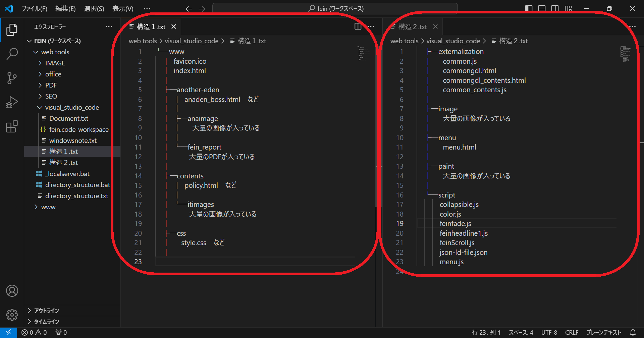Image resolution: width=644 pixels, height=338 pixels.
Task: Open more actions for right editor group
Action: 633,26
